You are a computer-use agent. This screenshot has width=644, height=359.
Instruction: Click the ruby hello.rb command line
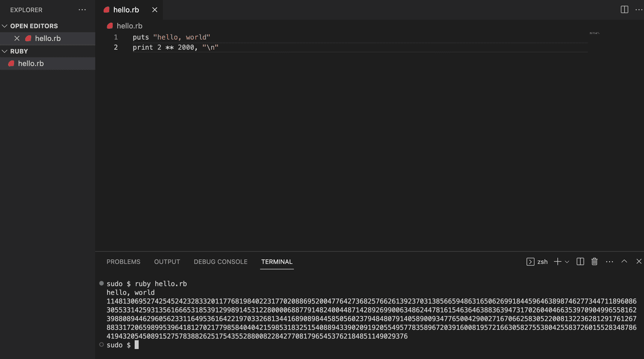(146, 284)
